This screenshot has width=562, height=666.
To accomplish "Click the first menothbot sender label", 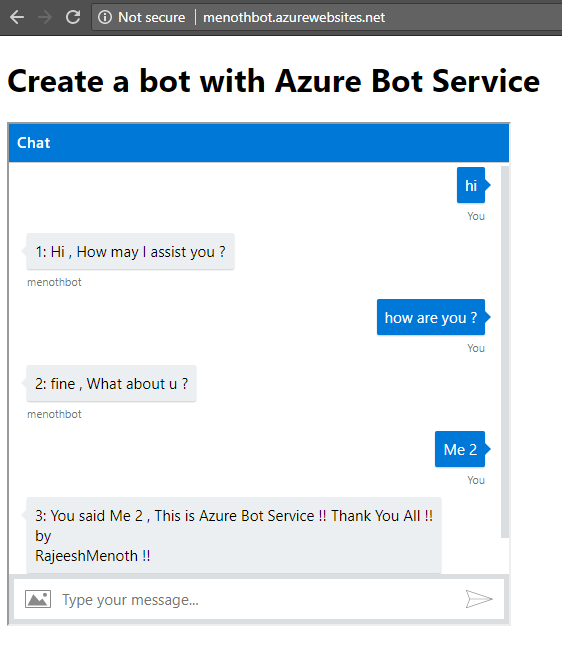I will (54, 282).
